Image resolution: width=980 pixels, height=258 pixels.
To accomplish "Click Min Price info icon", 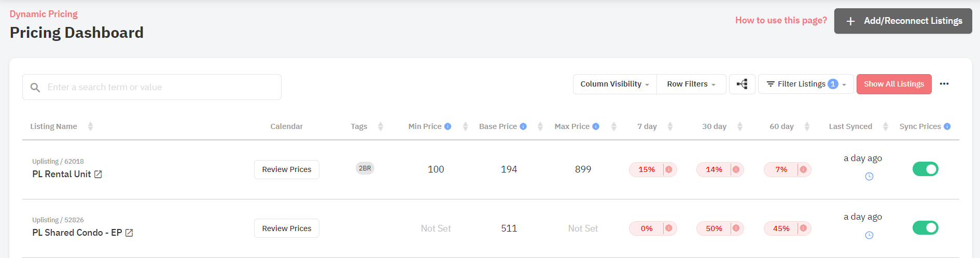I will [448, 126].
